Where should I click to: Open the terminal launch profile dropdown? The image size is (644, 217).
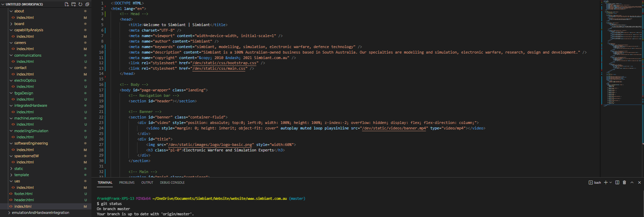click(x=611, y=183)
